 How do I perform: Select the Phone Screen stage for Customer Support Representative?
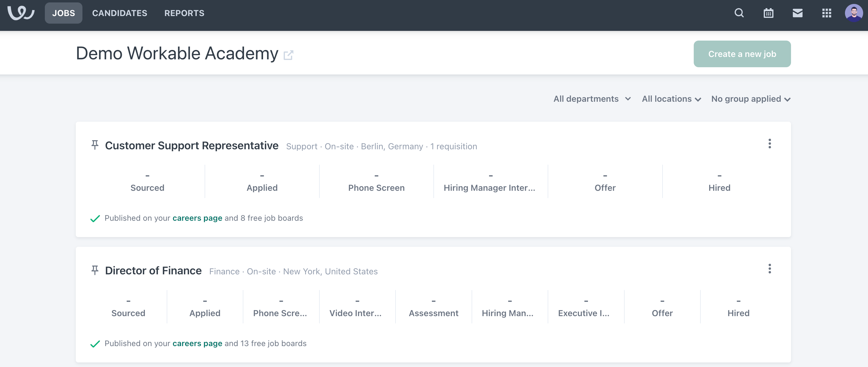(x=376, y=182)
